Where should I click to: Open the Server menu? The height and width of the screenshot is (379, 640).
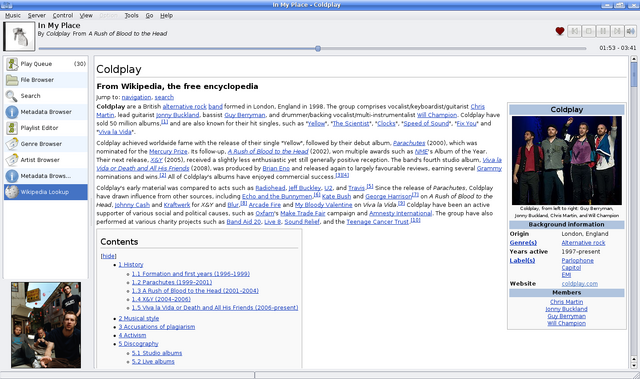[x=37, y=16]
